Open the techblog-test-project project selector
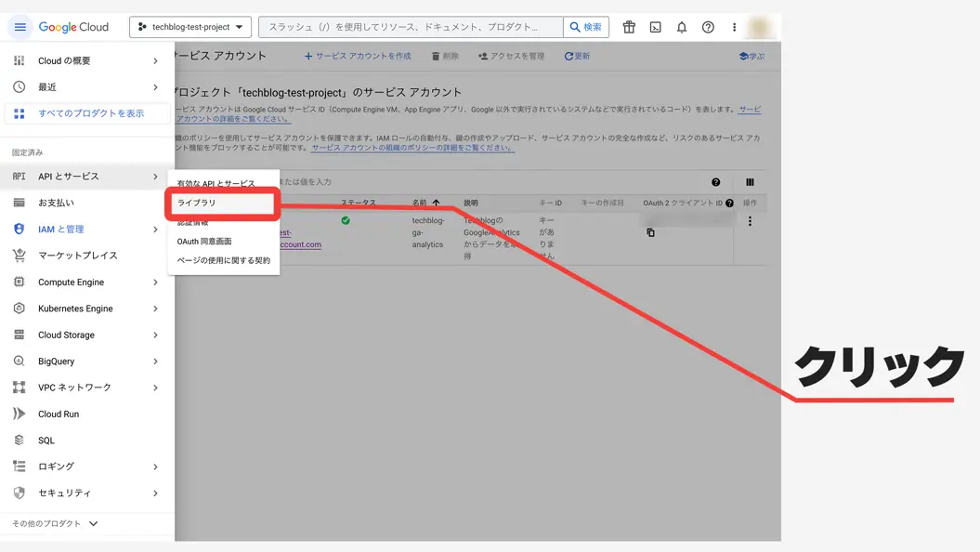980x552 pixels. [190, 27]
